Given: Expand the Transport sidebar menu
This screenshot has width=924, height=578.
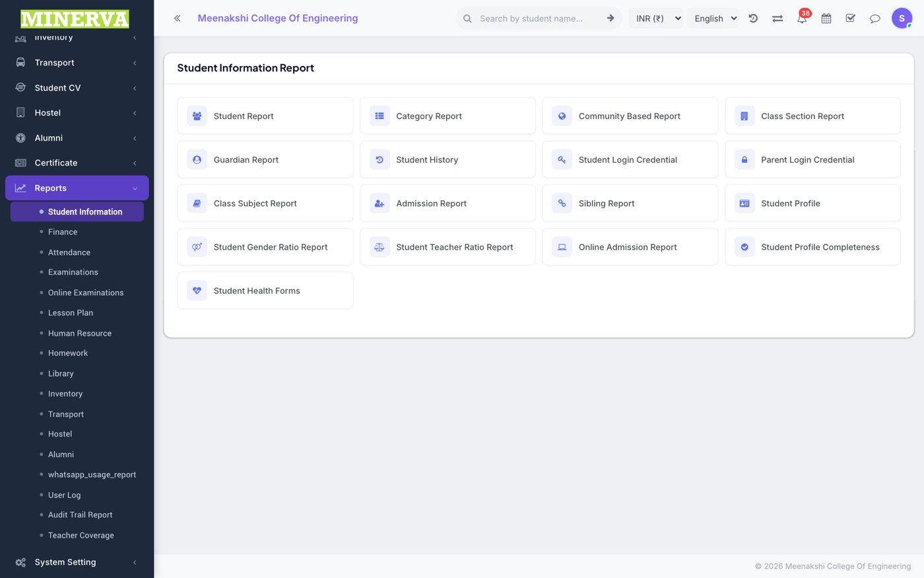Looking at the screenshot, I should (x=77, y=63).
